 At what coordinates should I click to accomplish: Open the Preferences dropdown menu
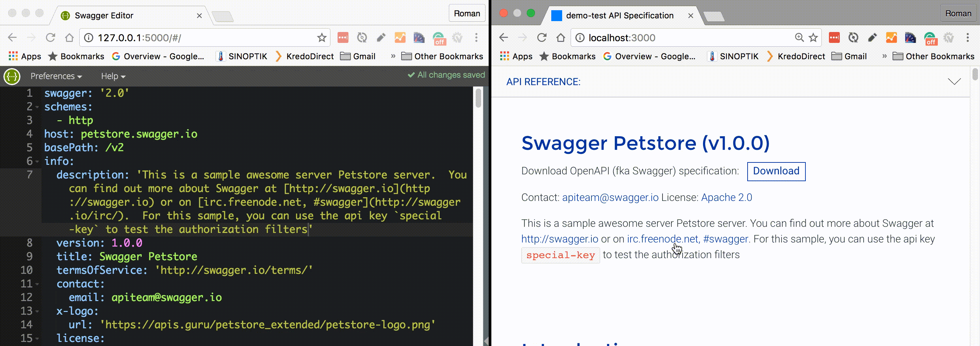point(56,76)
